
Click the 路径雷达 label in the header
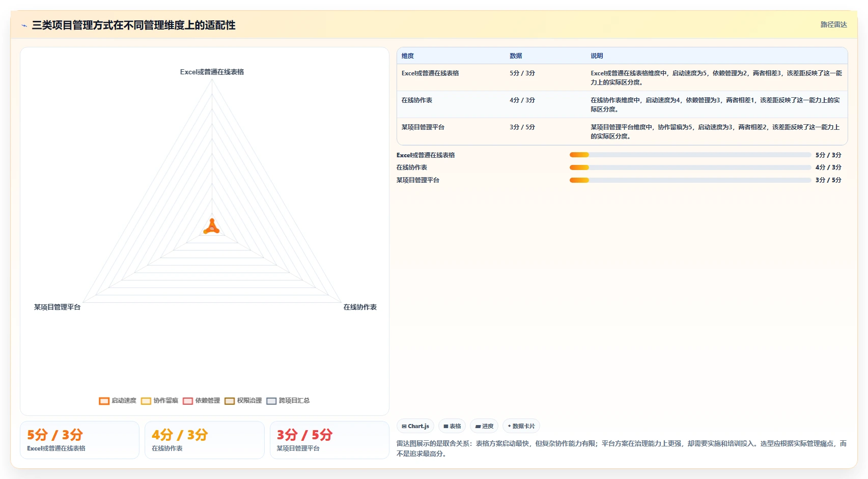click(x=833, y=24)
